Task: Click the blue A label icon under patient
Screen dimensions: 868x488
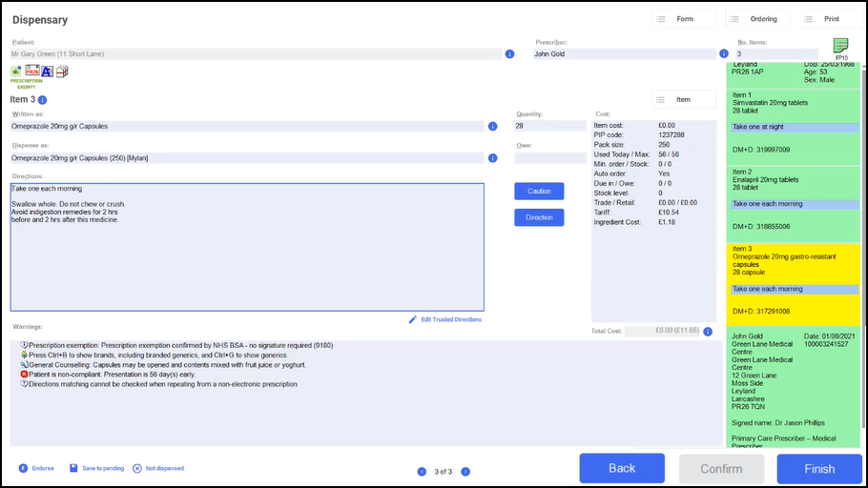Action: coord(47,71)
